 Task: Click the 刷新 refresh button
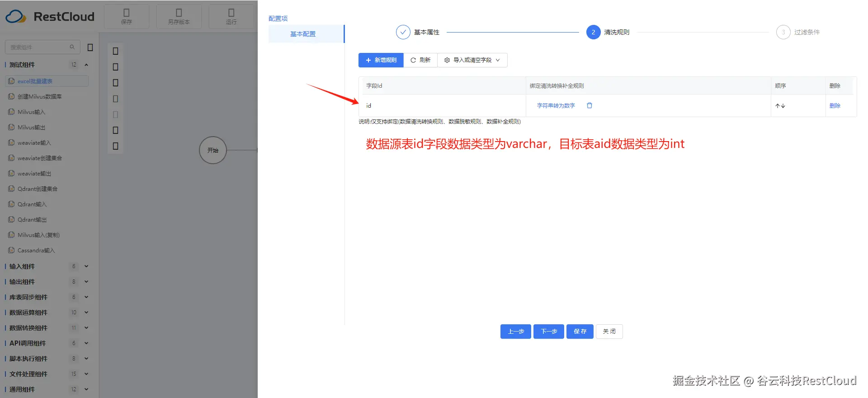[x=420, y=60]
